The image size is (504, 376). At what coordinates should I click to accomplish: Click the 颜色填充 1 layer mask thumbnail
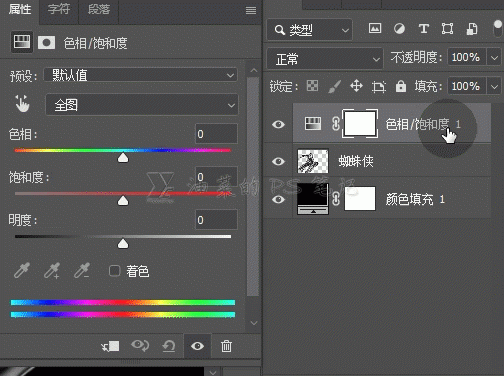pyautogui.click(x=360, y=199)
